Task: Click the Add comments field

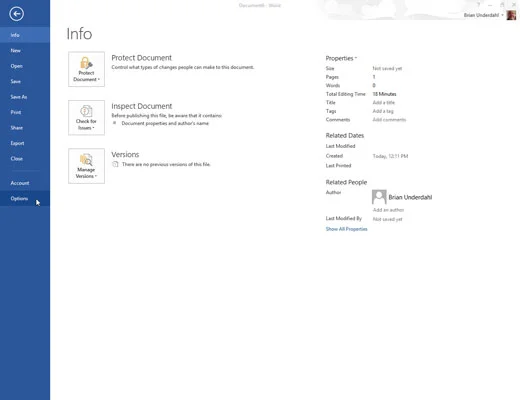Action: (389, 120)
